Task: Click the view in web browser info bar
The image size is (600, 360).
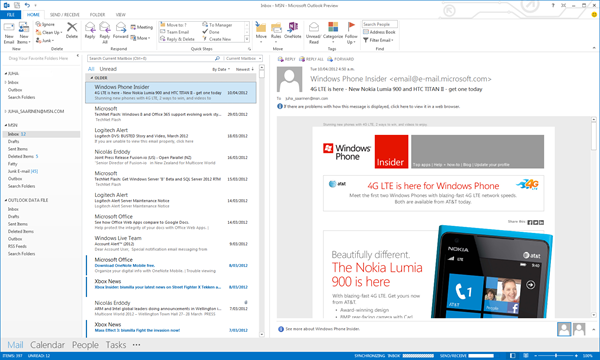Action: tap(368, 106)
